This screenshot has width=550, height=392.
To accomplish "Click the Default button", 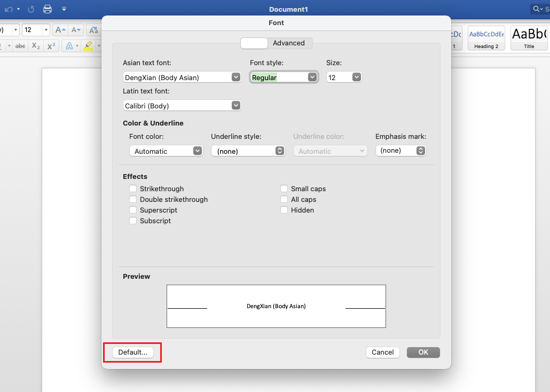I will pos(131,352).
